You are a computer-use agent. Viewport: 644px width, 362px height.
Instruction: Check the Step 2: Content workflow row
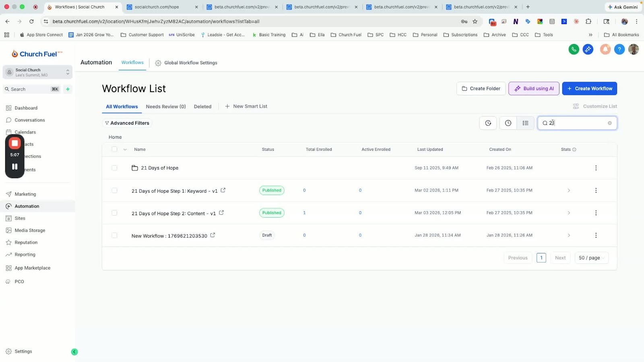point(114,213)
